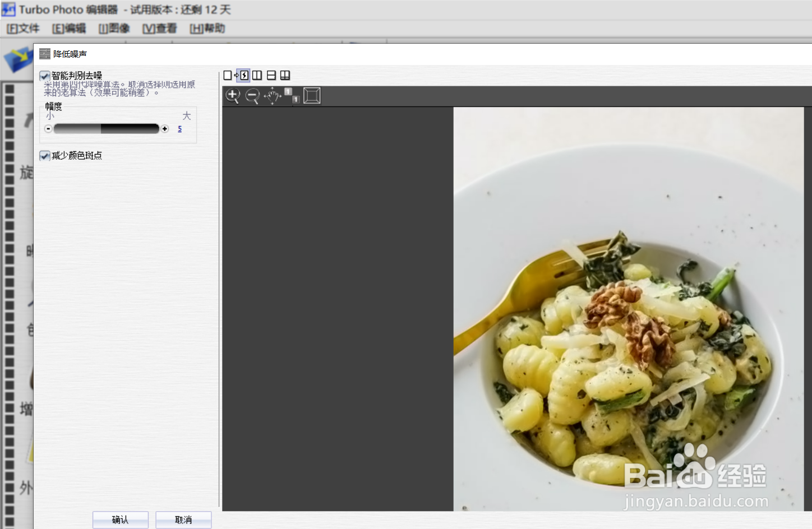Click the gnocchi dish preview image
Screen dimensions: 812x529
628,309
